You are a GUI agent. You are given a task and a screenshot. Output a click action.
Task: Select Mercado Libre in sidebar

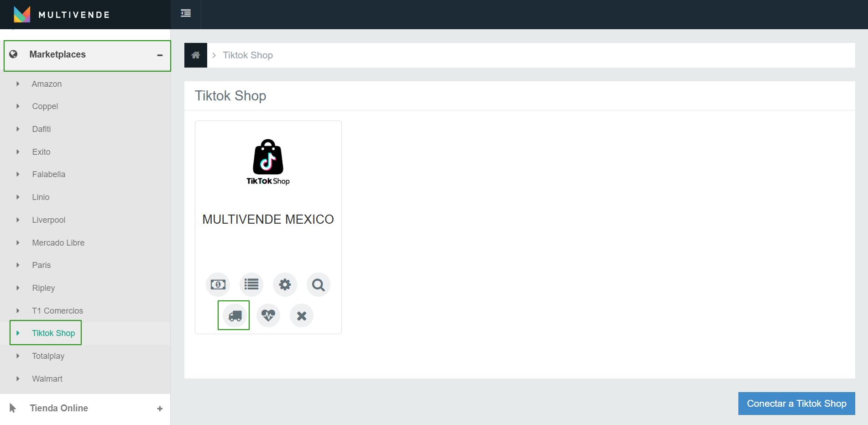[x=58, y=243]
